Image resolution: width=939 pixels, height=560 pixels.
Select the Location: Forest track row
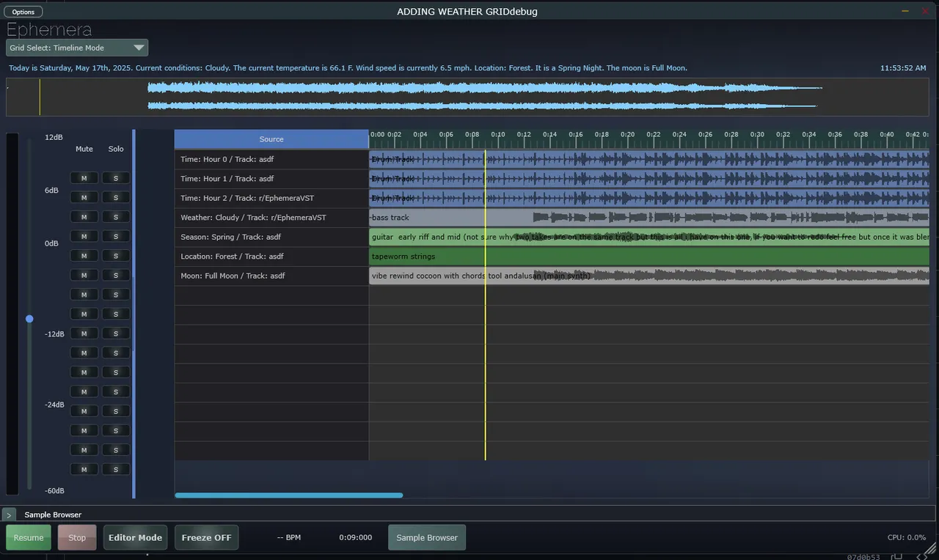point(271,257)
